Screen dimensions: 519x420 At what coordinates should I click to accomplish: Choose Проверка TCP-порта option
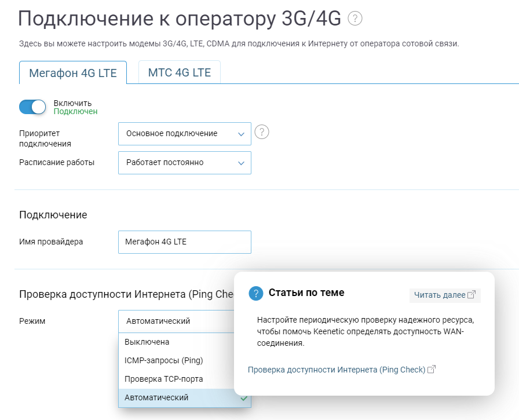(177, 379)
